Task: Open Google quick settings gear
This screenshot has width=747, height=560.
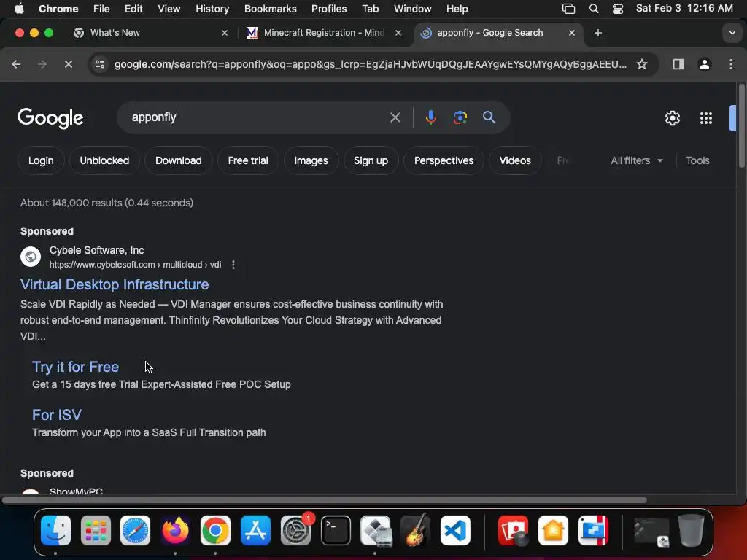Action: [672, 118]
